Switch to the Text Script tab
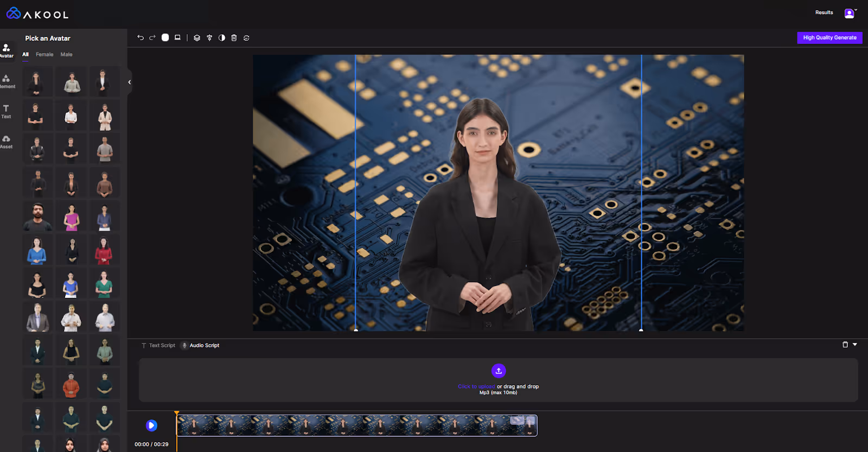Screen dimensions: 868x452 click(x=158, y=345)
